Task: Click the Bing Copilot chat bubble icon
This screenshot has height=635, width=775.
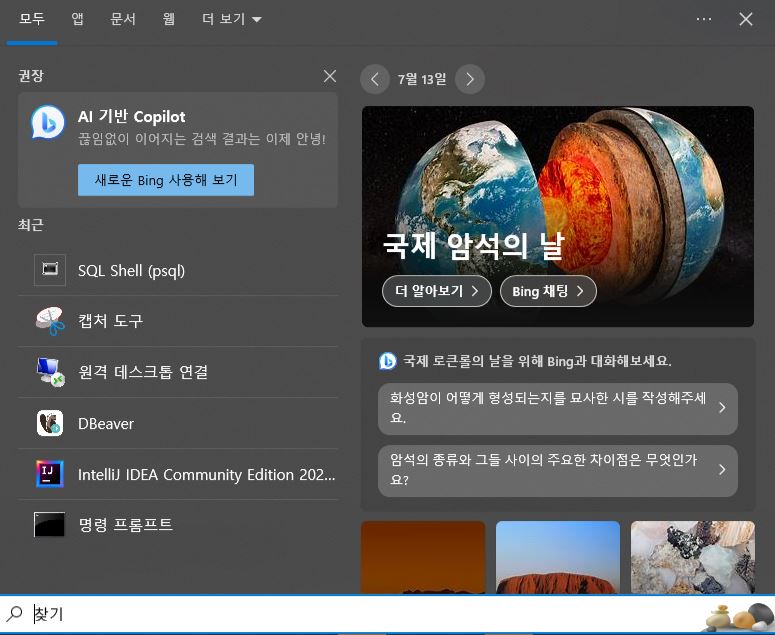Action: point(48,122)
